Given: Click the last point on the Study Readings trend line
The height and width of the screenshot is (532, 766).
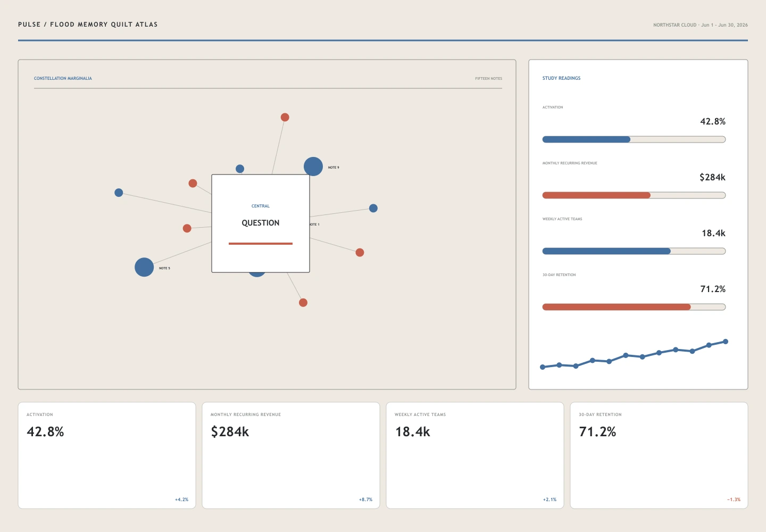Looking at the screenshot, I should coord(726,342).
